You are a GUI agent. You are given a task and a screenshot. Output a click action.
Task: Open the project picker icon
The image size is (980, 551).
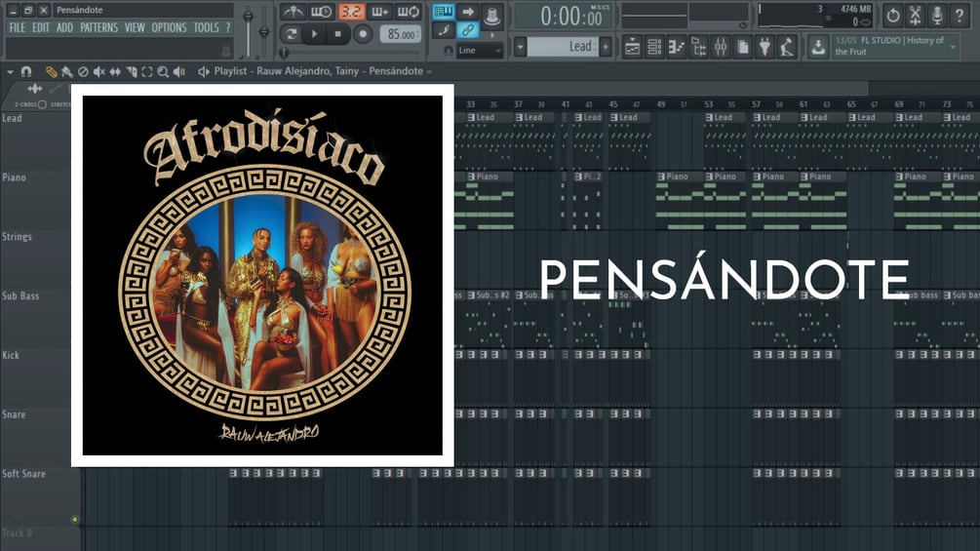tap(742, 47)
